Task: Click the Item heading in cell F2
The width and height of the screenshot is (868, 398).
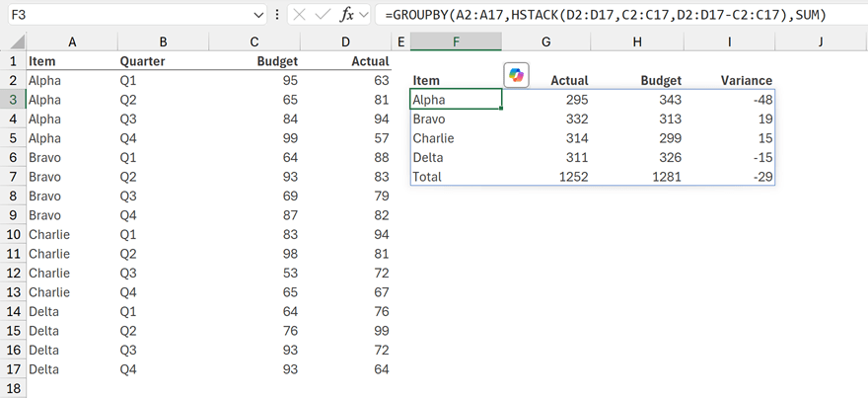Action: pyautogui.click(x=456, y=80)
